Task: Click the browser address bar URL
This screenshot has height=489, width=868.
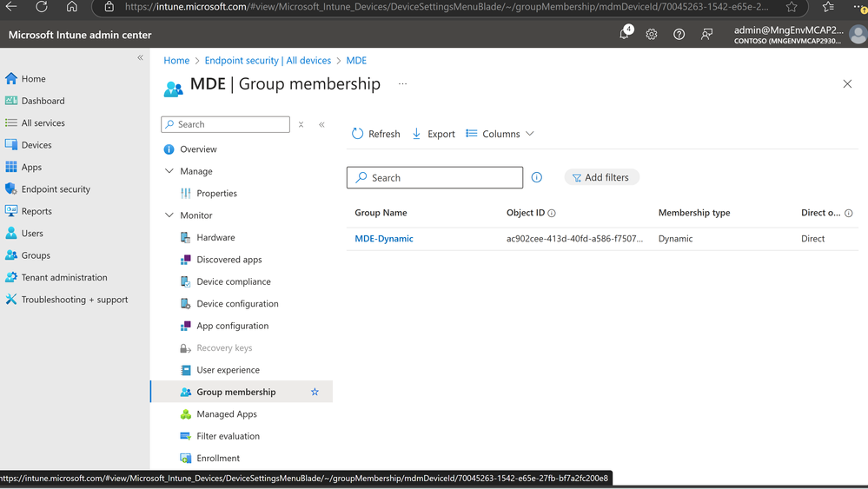Action: 447,7
